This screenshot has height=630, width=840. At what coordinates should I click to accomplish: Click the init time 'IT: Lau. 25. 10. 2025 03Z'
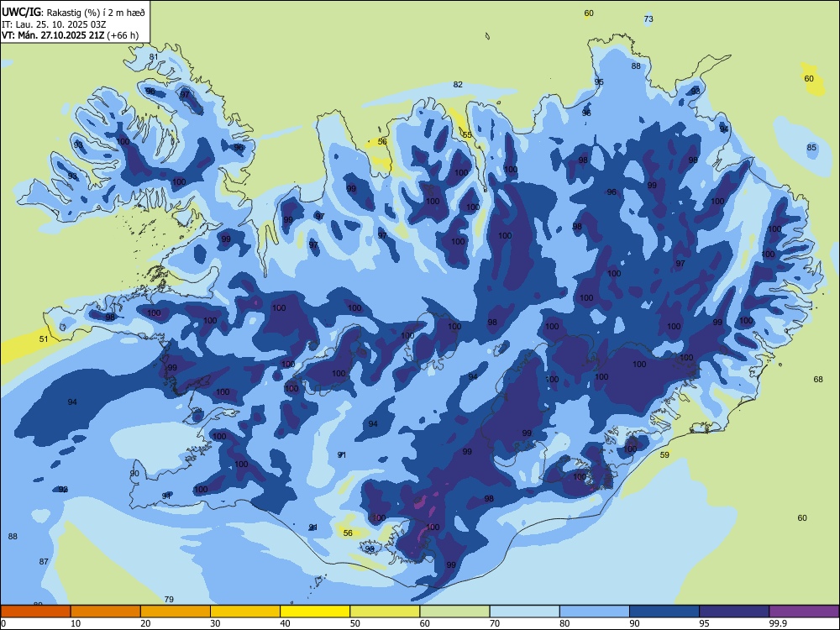click(54, 24)
